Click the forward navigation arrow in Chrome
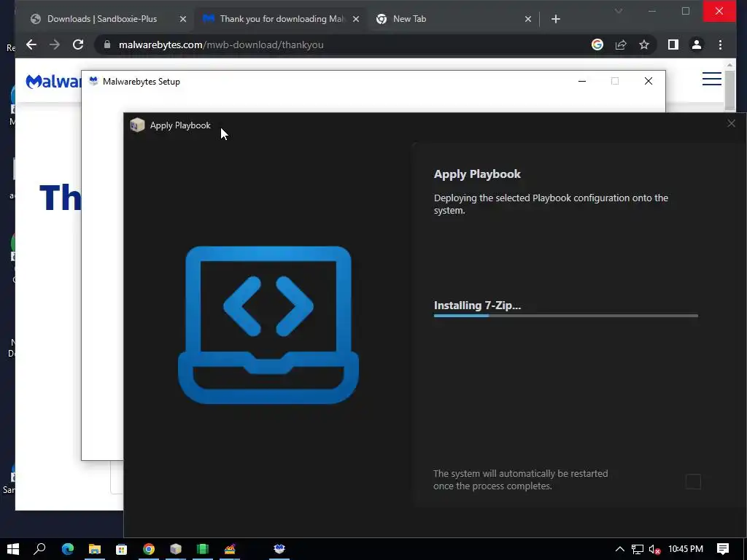Image resolution: width=747 pixels, height=560 pixels. point(55,44)
